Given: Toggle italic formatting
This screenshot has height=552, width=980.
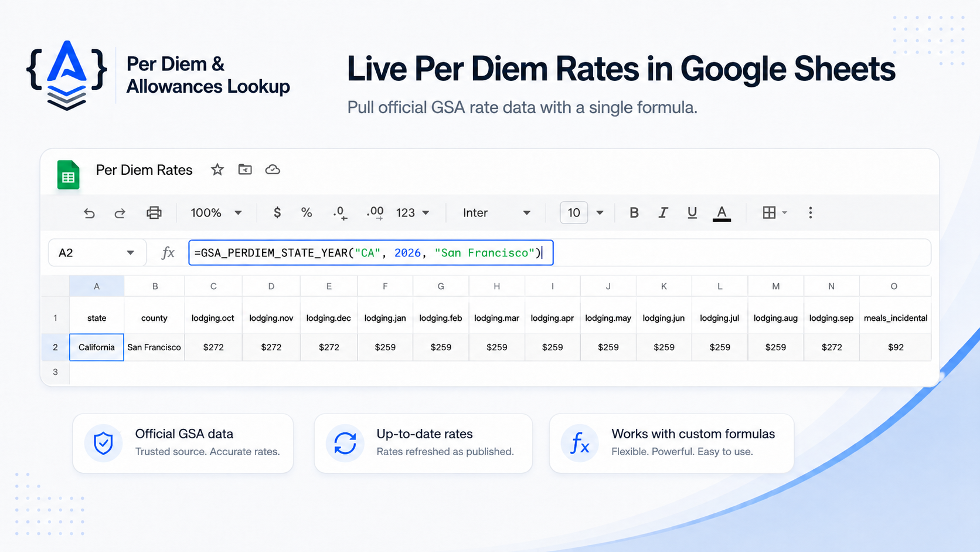Looking at the screenshot, I should pyautogui.click(x=663, y=212).
